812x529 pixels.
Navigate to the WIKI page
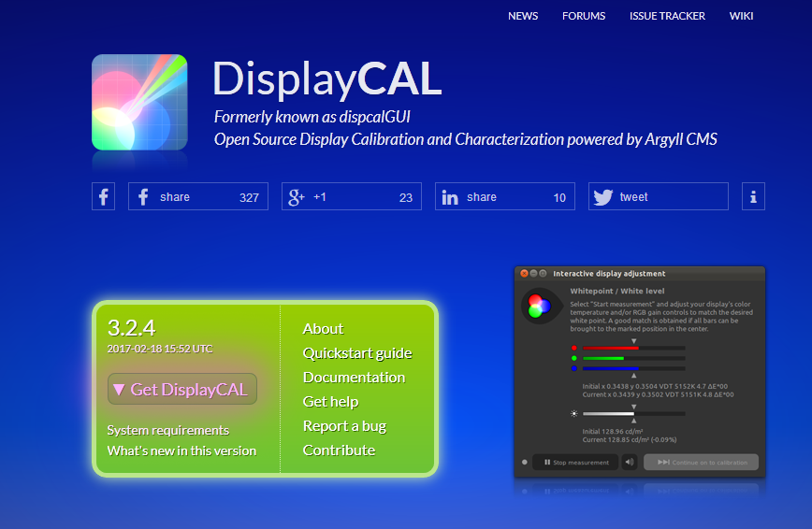(x=741, y=16)
